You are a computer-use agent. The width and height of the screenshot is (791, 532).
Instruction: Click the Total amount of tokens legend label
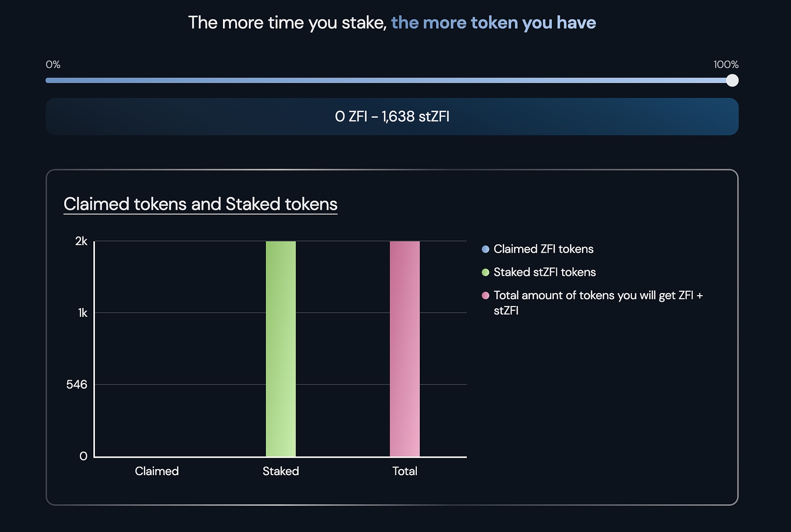coord(598,296)
